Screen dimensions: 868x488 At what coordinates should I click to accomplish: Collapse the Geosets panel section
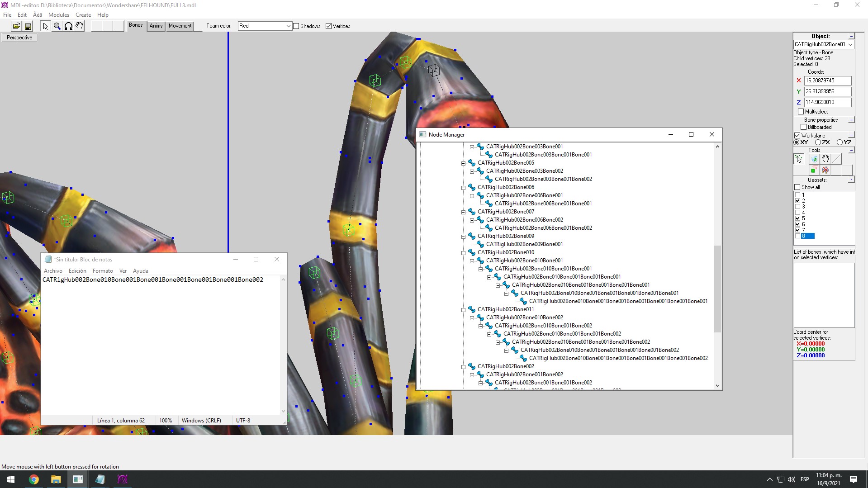[x=851, y=180]
